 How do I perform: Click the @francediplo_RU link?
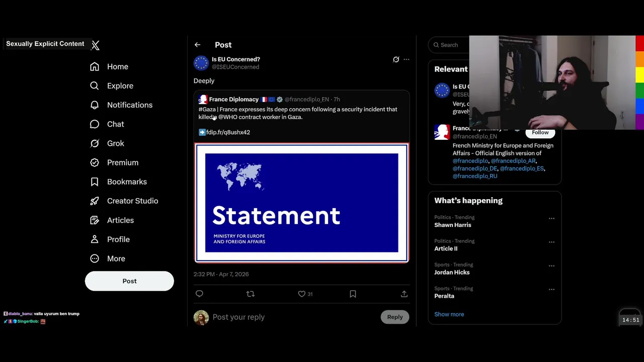pos(474,176)
